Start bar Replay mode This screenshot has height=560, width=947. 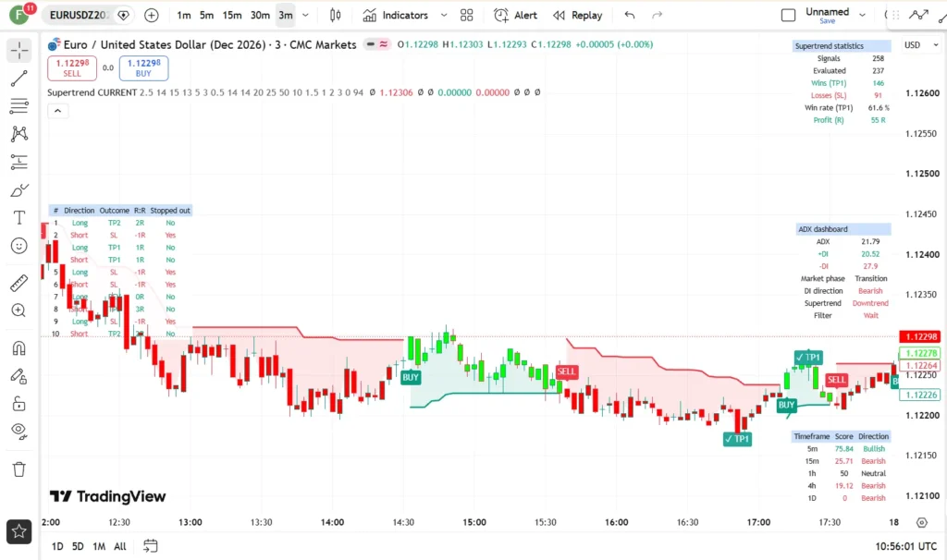(578, 16)
